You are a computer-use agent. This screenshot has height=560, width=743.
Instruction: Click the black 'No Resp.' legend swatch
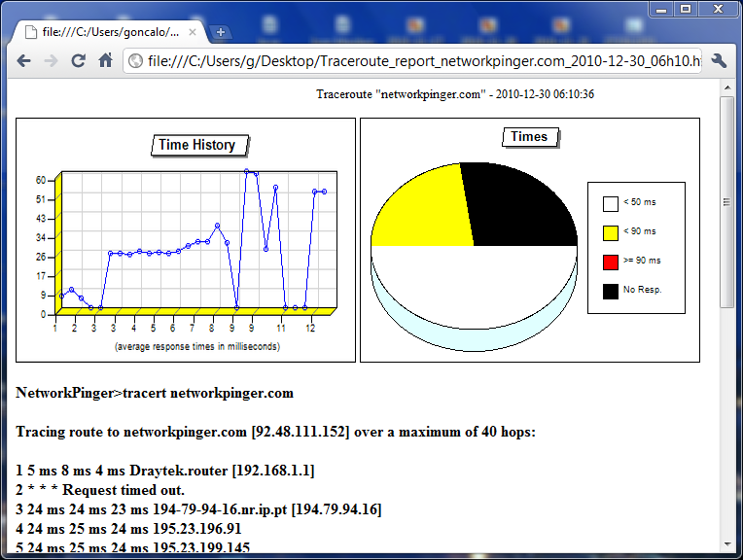[x=611, y=292]
